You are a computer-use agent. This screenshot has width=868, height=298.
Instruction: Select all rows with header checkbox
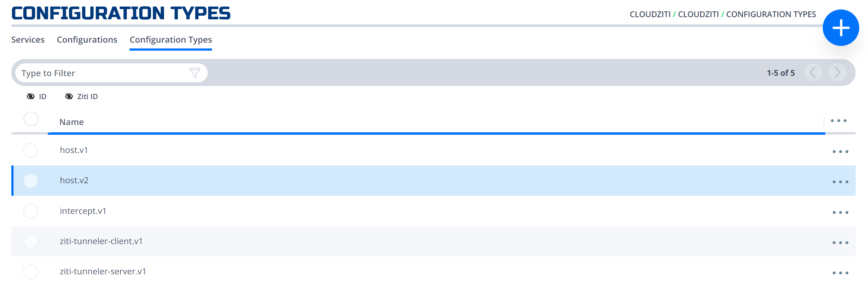[x=31, y=119]
